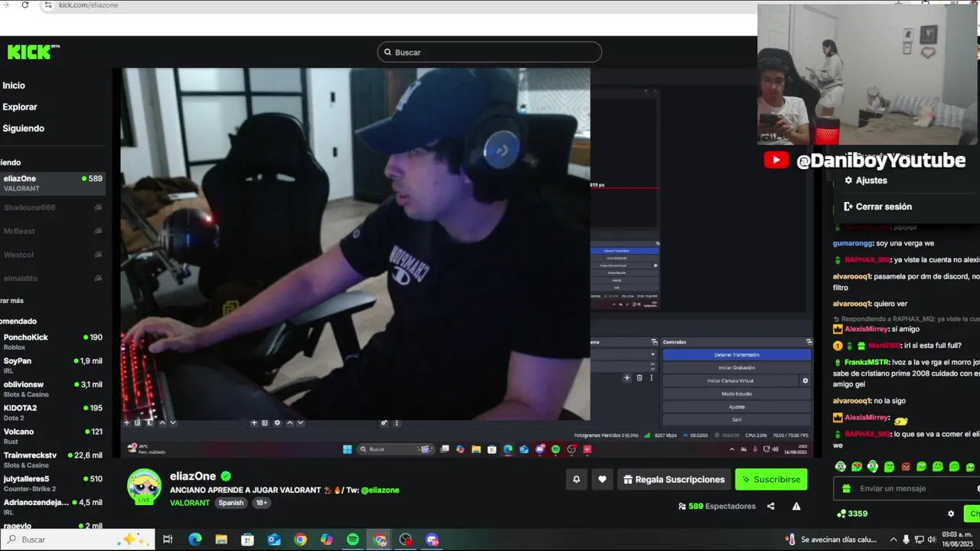Open virtual camera settings gear in OBS
Viewport: 980px width, 551px height.
click(805, 381)
